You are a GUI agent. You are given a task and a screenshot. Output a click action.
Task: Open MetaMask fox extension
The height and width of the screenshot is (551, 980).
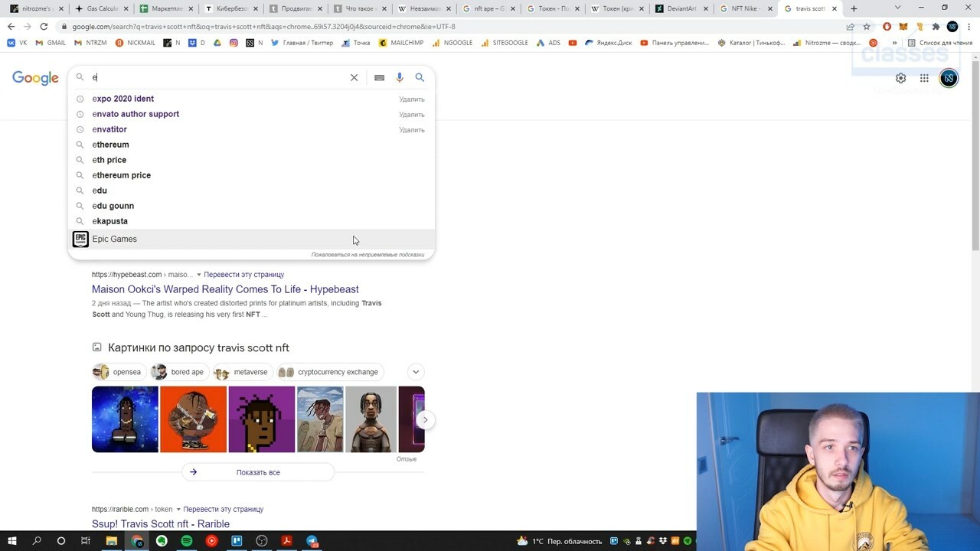(903, 26)
